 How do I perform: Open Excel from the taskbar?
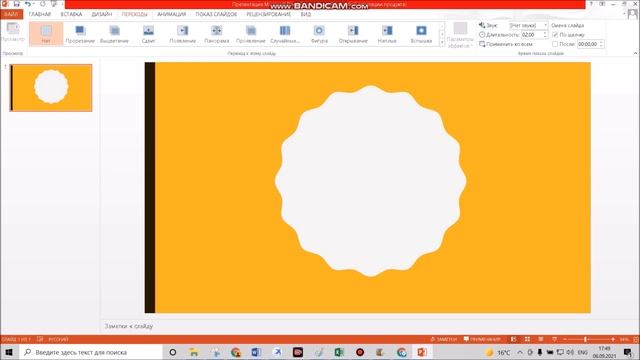coord(339,352)
